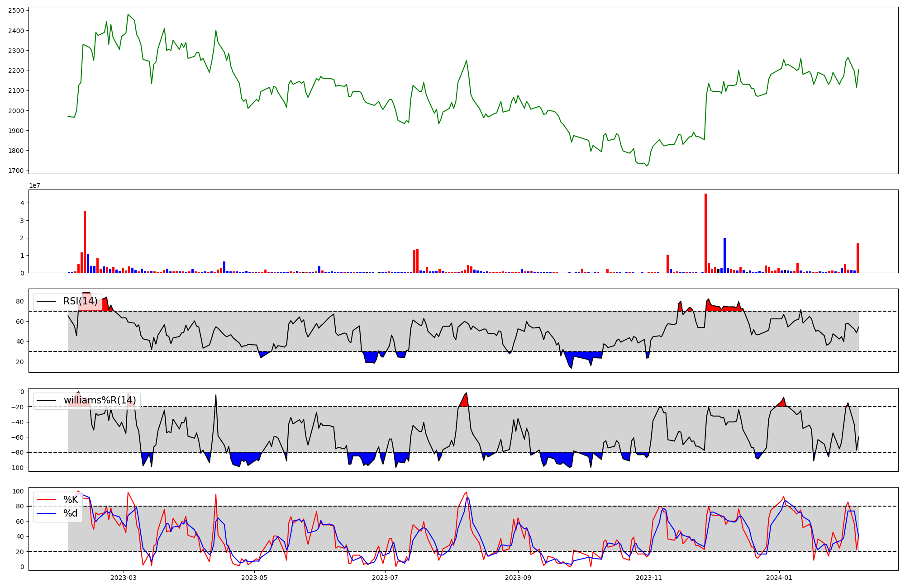Click the tall blue December volume bar
This screenshot has width=905, height=588.
[x=724, y=256]
